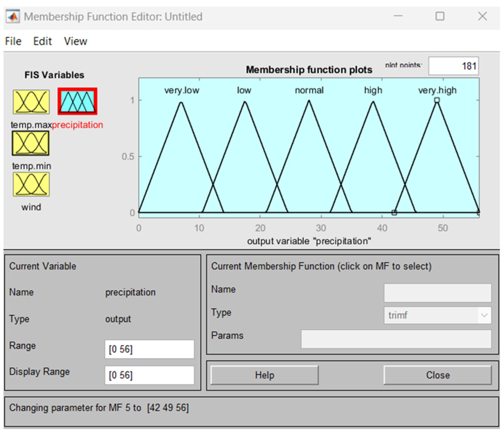The image size is (504, 433).
Task: Open the View menu
Action: (x=75, y=41)
